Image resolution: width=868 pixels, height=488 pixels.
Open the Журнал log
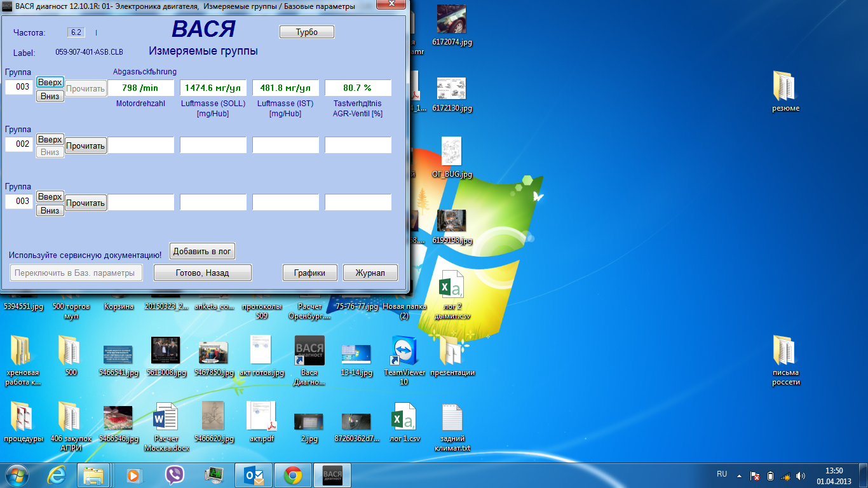click(370, 273)
